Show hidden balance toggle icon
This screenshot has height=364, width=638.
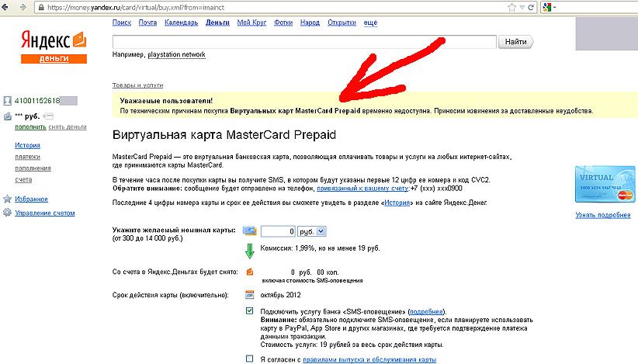click(48, 116)
